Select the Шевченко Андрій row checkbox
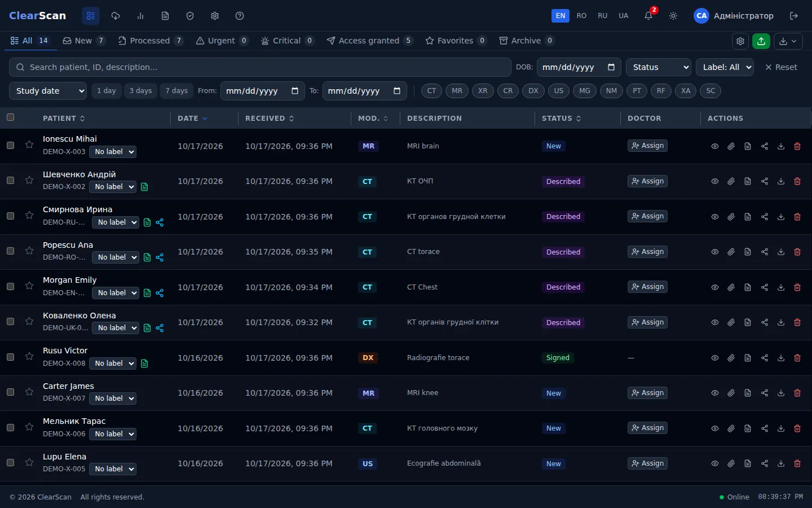 (x=10, y=181)
